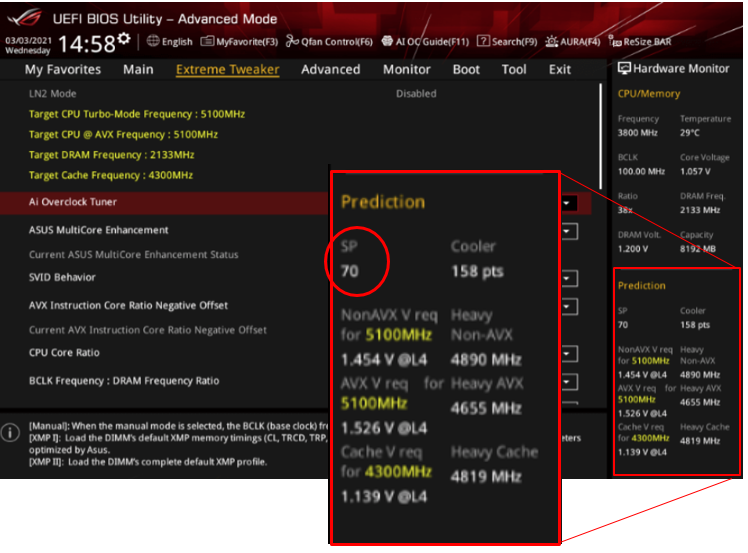The width and height of the screenshot is (748, 553).
Task: Open the Tool tab
Action: (514, 70)
